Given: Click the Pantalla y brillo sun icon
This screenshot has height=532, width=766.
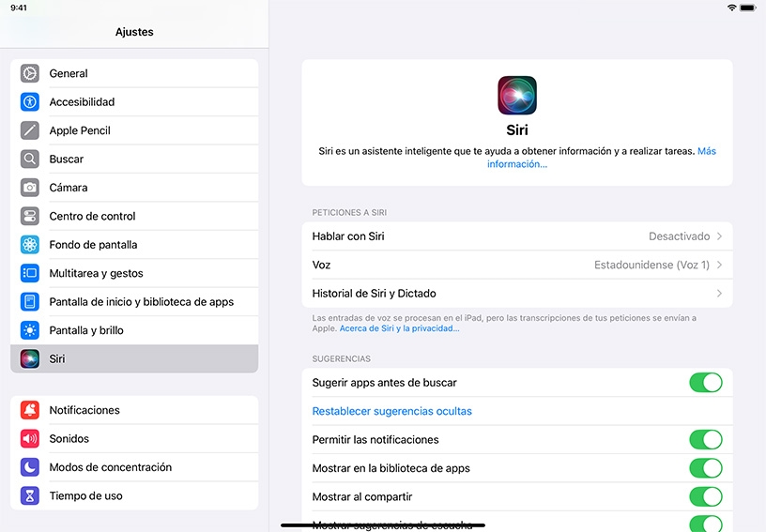Looking at the screenshot, I should tap(30, 330).
